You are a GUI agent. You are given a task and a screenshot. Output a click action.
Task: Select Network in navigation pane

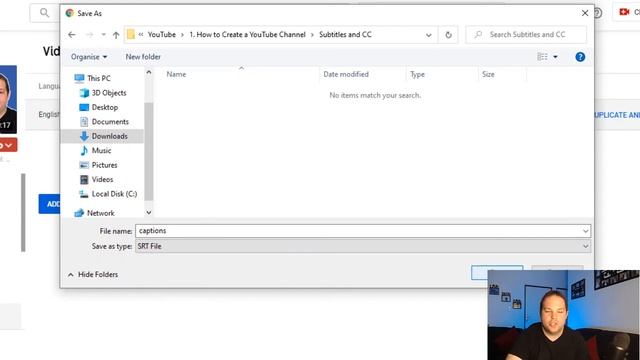100,213
